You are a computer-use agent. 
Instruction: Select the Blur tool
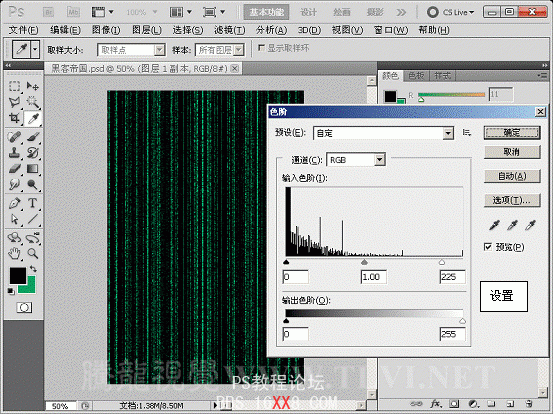point(14,184)
